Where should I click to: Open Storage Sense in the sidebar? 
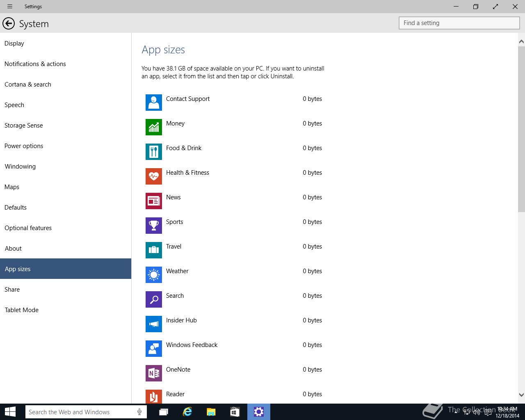coord(66,126)
